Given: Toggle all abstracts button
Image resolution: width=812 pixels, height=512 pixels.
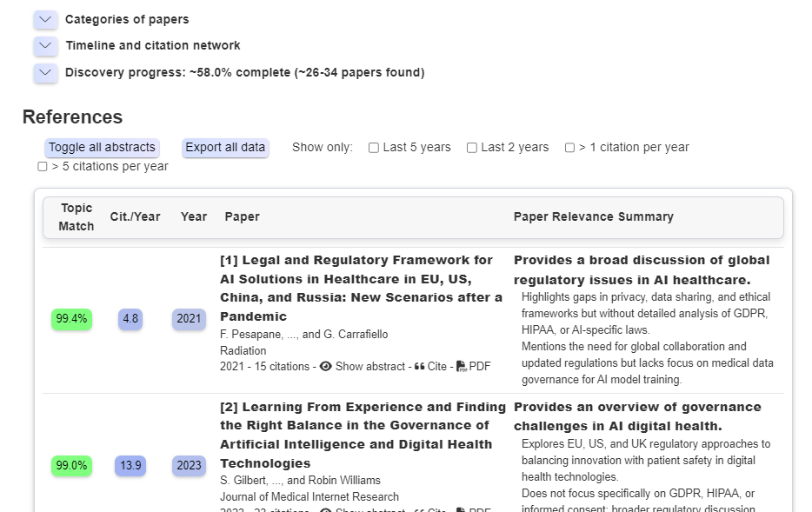Looking at the screenshot, I should tap(102, 148).
